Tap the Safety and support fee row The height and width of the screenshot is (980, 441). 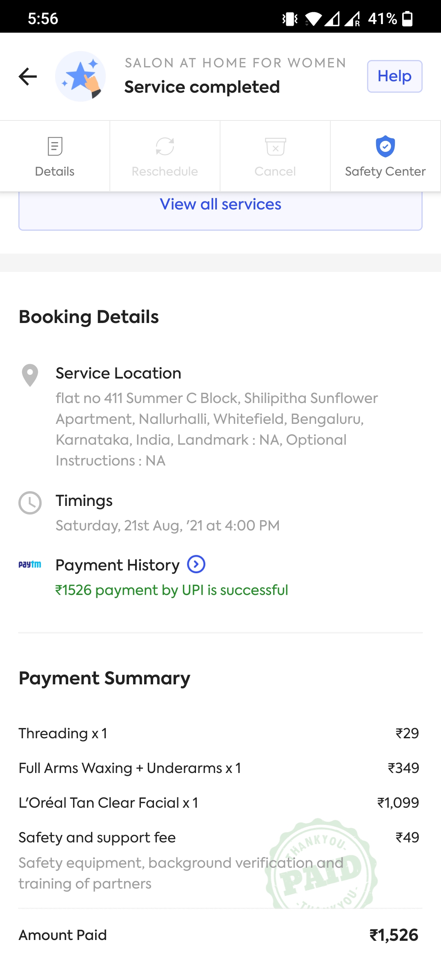point(97,837)
